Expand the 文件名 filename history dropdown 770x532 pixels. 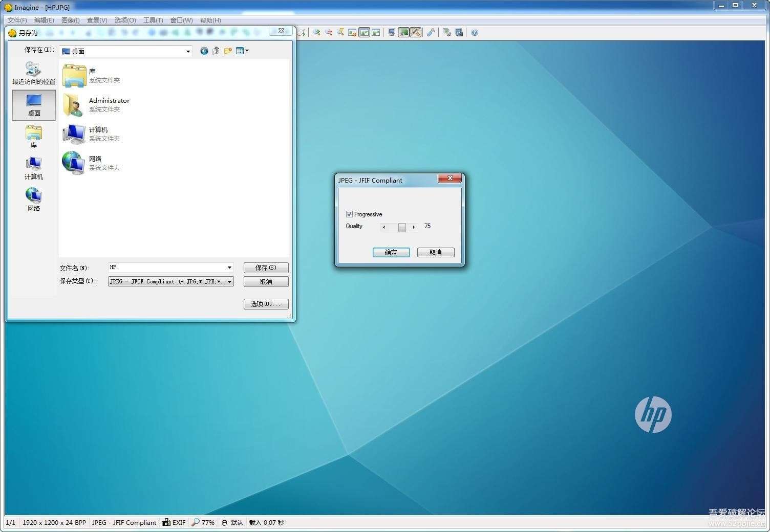click(229, 268)
